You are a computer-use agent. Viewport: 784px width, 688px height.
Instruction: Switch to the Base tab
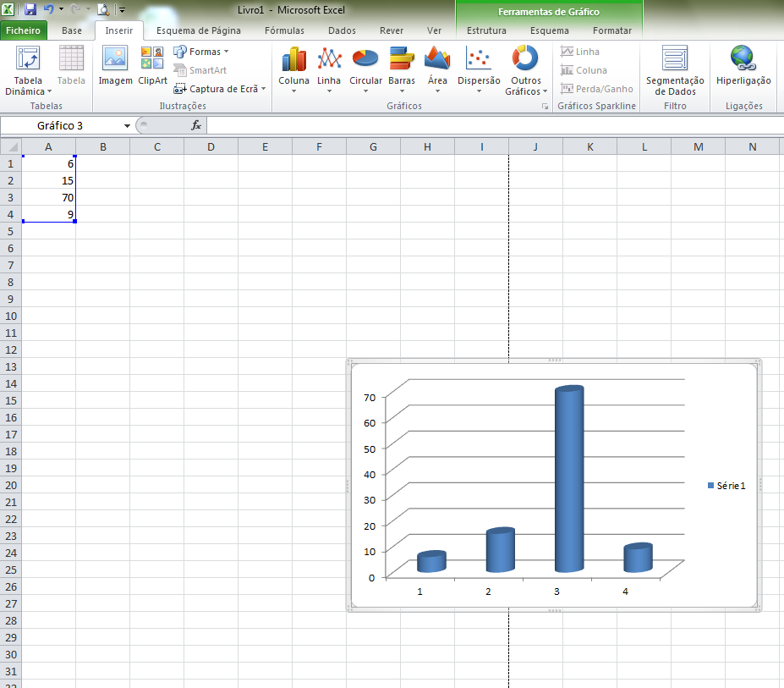(x=72, y=30)
